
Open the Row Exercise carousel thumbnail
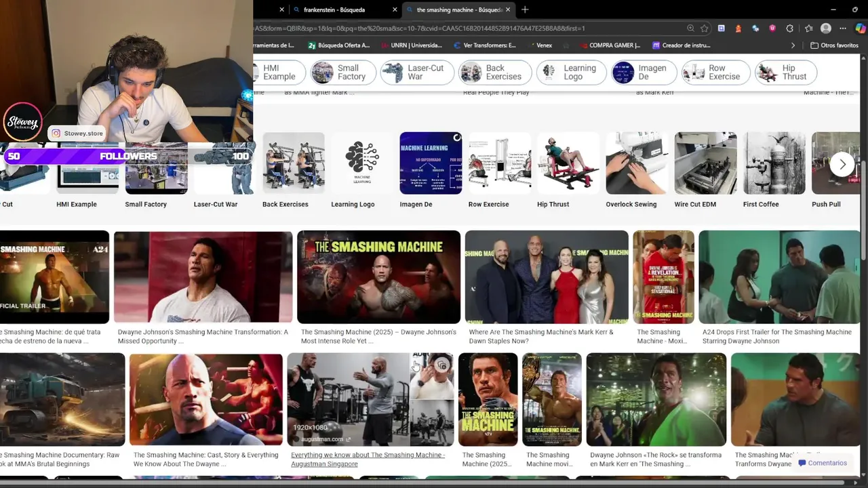pos(499,163)
